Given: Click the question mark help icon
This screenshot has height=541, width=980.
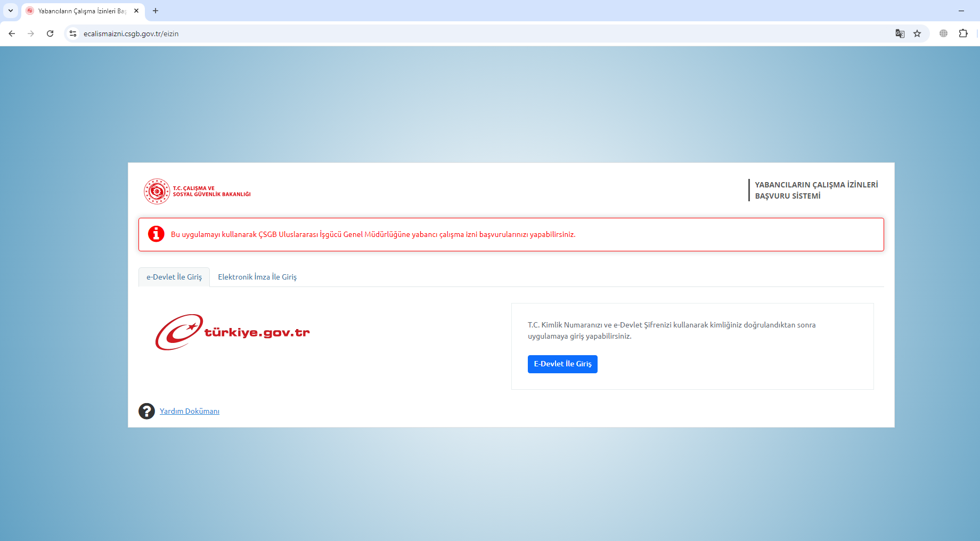Looking at the screenshot, I should (147, 411).
